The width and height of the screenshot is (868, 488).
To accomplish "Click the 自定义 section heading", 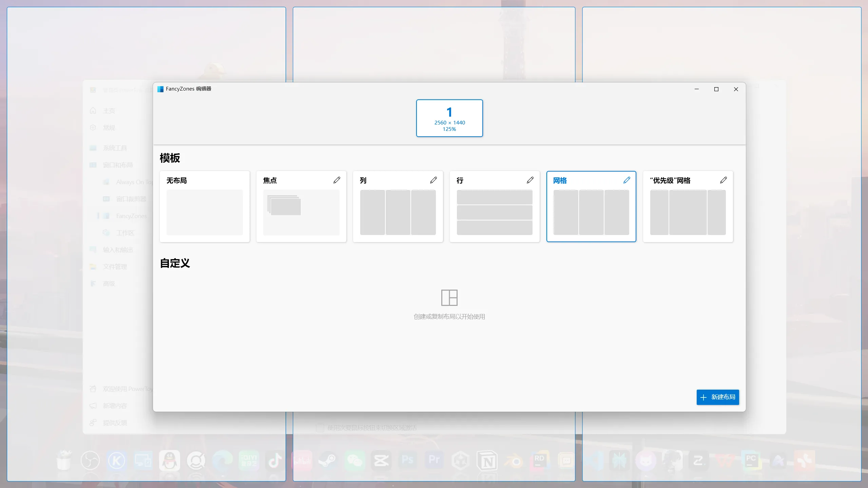I will [175, 263].
